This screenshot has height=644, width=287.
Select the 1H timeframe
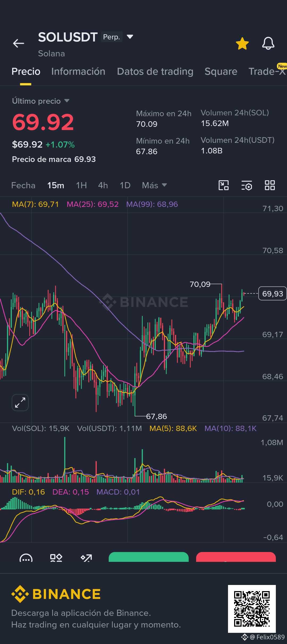[x=81, y=185]
